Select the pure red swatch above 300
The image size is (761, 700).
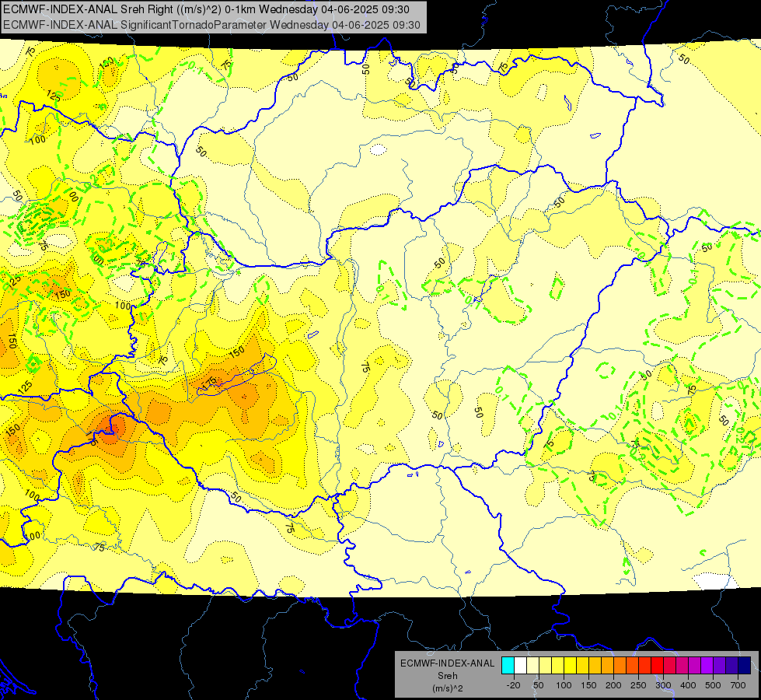[x=658, y=666]
